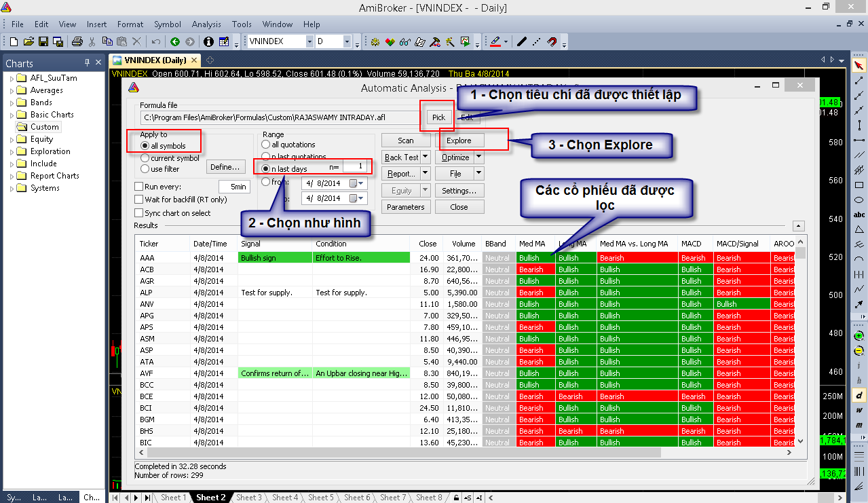Select the abc text drawing tool
This screenshot has height=503, width=868.
(859, 215)
